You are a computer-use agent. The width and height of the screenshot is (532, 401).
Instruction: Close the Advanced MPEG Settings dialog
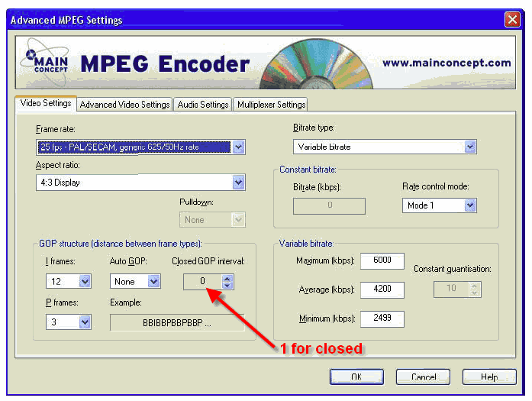[x=512, y=19]
